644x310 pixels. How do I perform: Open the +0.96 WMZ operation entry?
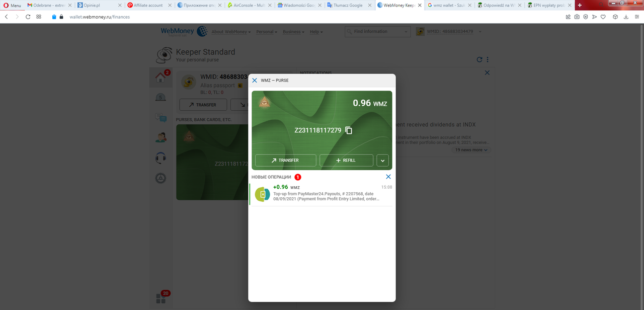pyautogui.click(x=321, y=195)
